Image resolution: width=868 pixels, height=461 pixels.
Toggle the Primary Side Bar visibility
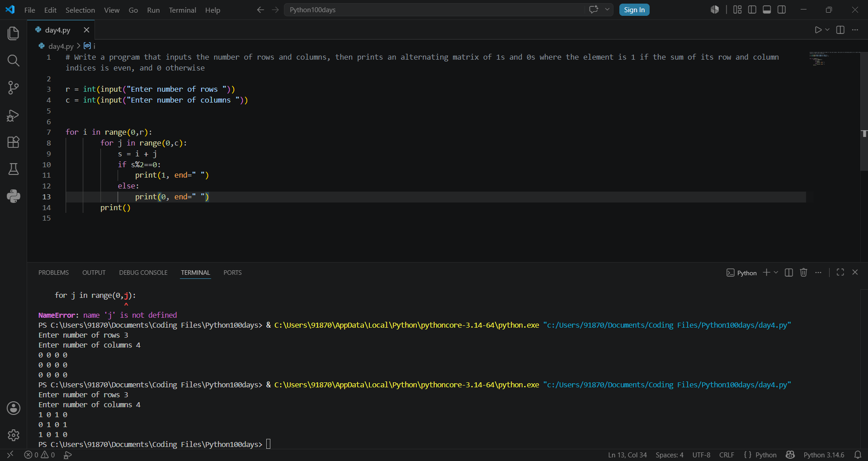point(752,9)
